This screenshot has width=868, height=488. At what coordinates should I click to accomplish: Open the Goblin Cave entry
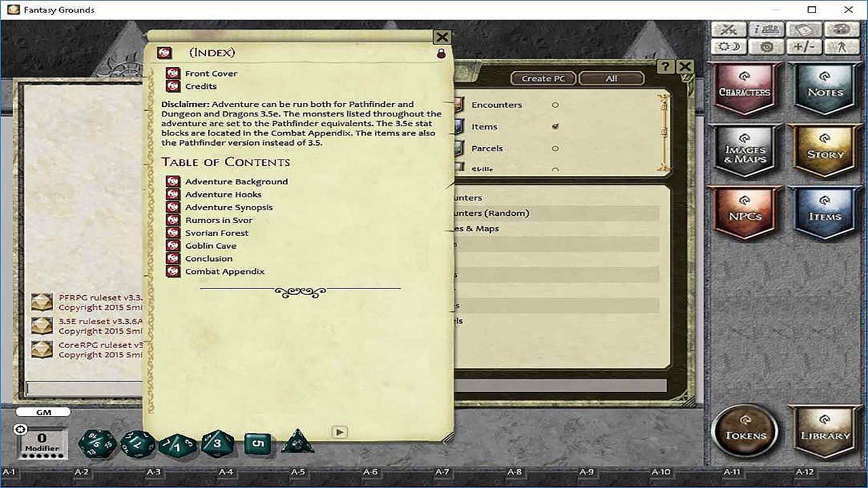coord(211,246)
